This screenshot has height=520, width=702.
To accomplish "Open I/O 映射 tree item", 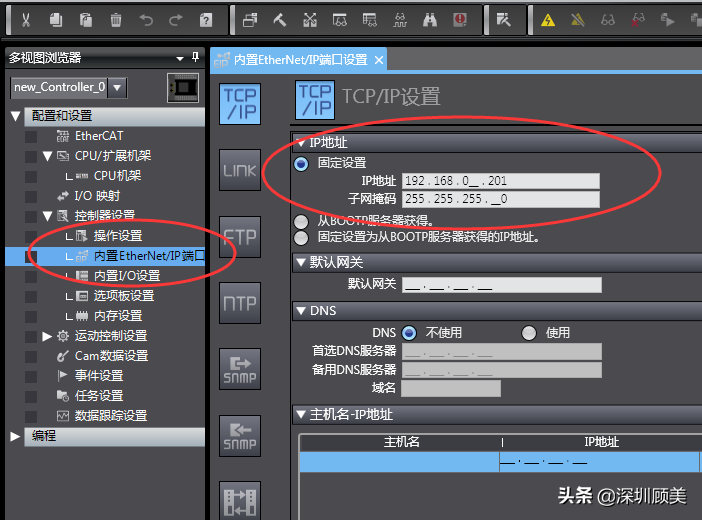I will coord(97,196).
